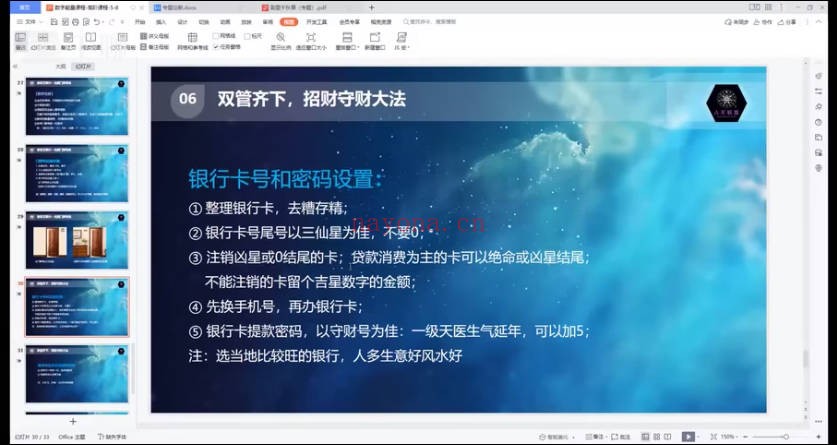This screenshot has width=837, height=445.
Task: Open slideshow options arrow beside play button
Action: pos(699,436)
